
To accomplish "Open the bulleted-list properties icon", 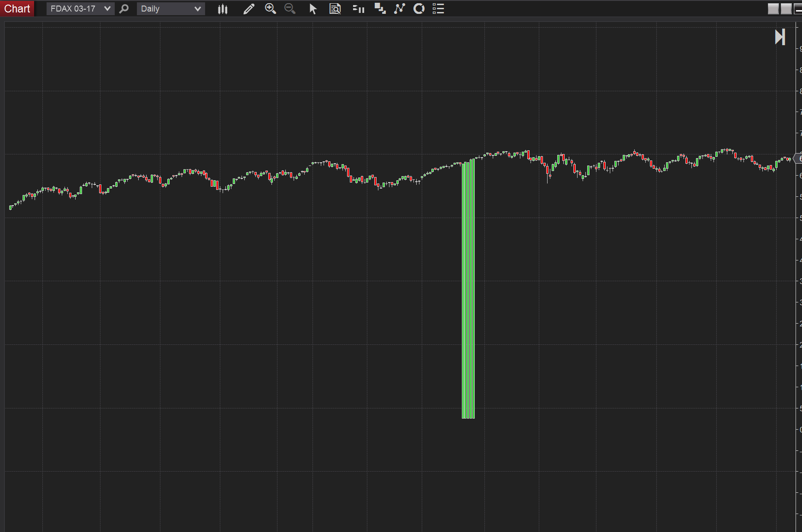I will (438, 9).
